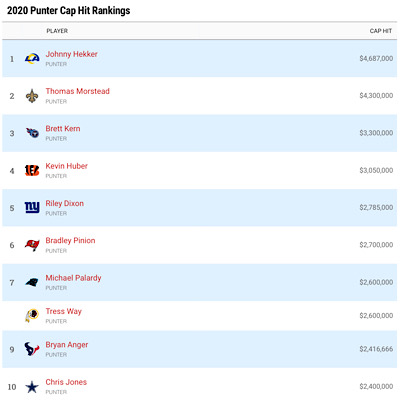The height and width of the screenshot is (405, 400).
Task: Click the New Orleans Saints fleur-de-lis logo
Action: click(32, 96)
